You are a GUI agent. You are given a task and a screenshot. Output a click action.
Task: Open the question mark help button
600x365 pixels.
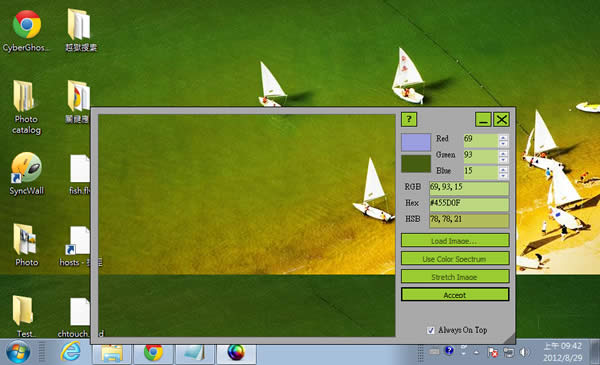(x=409, y=119)
